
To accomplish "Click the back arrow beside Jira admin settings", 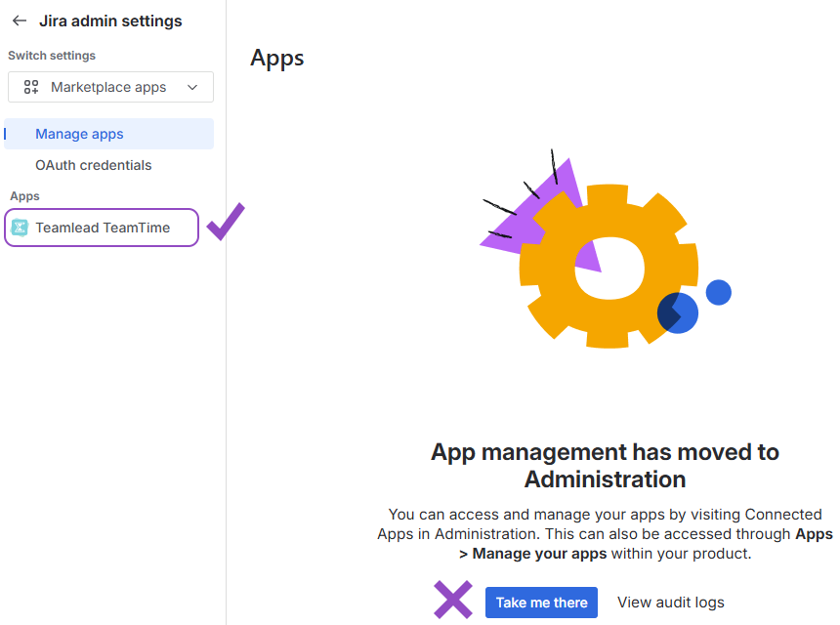I will coord(20,21).
